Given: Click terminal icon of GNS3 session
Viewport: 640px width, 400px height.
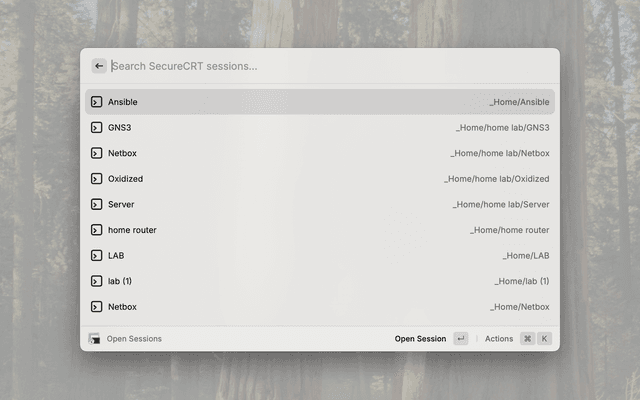Looking at the screenshot, I should click(96, 127).
